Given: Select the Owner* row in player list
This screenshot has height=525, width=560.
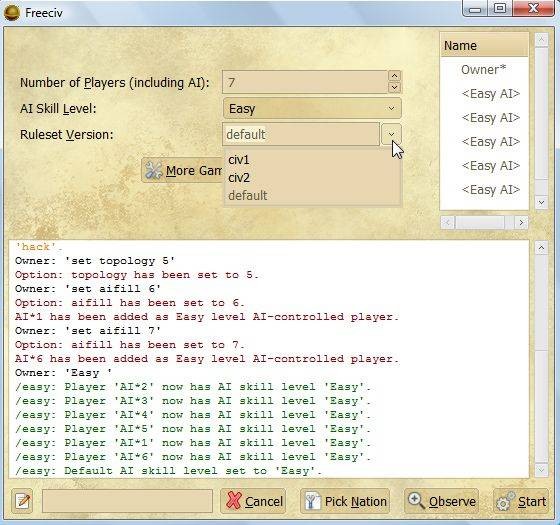Looking at the screenshot, I should (484, 70).
